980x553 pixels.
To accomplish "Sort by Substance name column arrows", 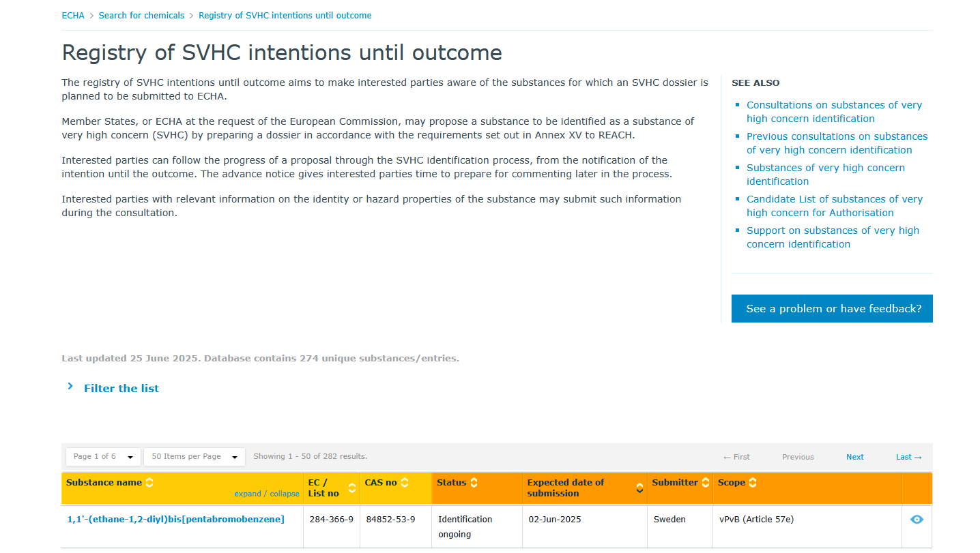I will click(149, 482).
